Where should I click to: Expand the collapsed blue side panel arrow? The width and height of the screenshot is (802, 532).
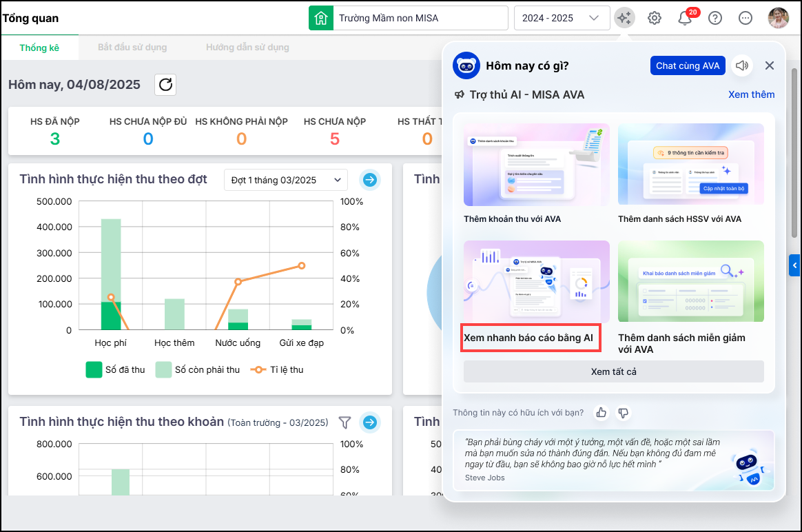[794, 265]
